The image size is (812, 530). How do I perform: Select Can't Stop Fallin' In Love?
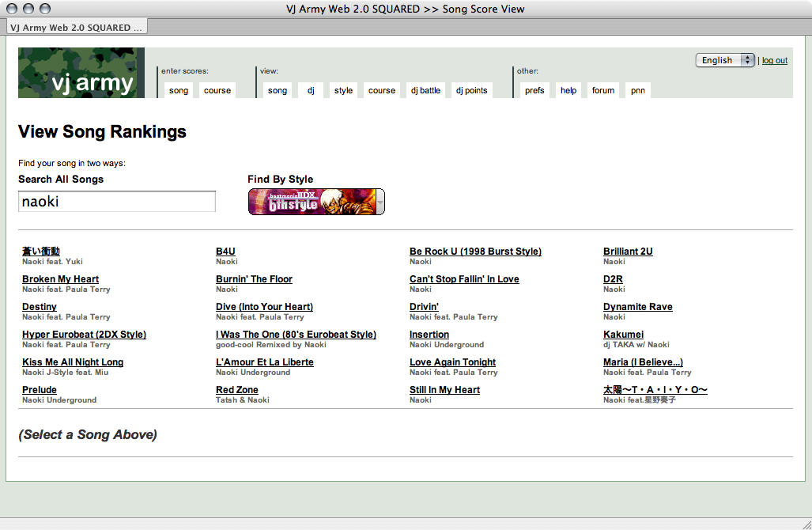click(x=464, y=279)
